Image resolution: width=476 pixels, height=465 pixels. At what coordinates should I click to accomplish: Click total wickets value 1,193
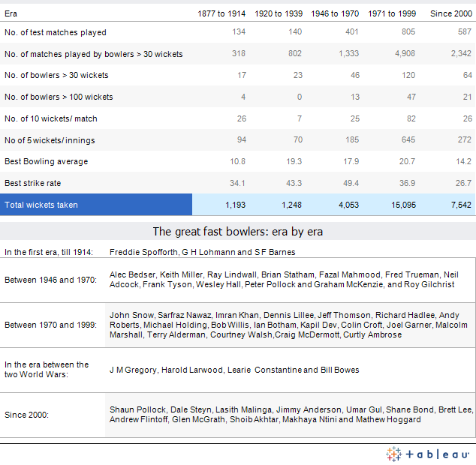click(235, 205)
